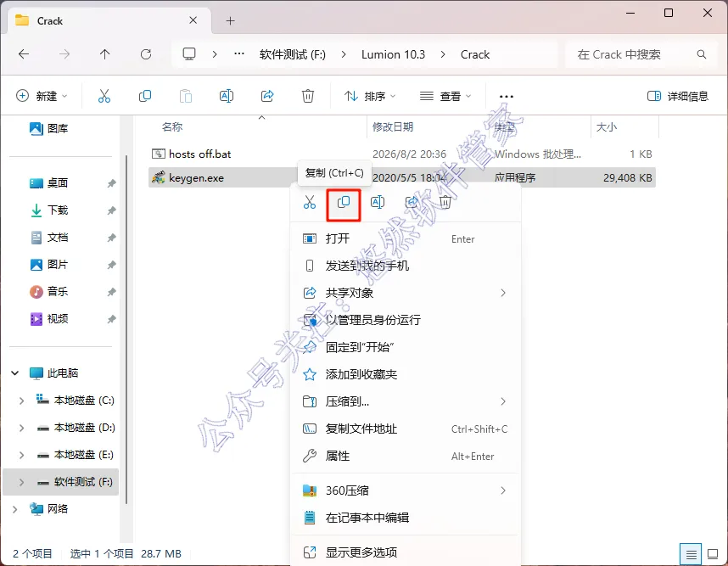
Task: Click 软件测试 (F:) in address breadcrumb
Action: 293,54
